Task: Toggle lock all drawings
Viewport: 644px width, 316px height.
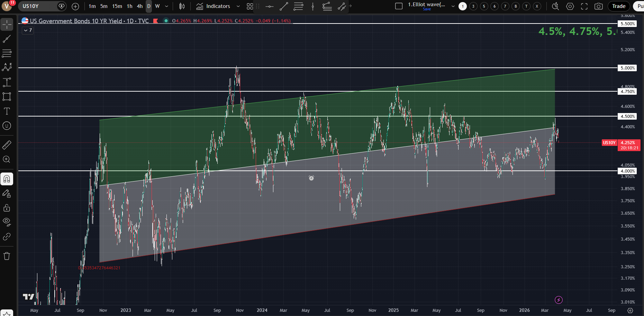Action: click(7, 208)
